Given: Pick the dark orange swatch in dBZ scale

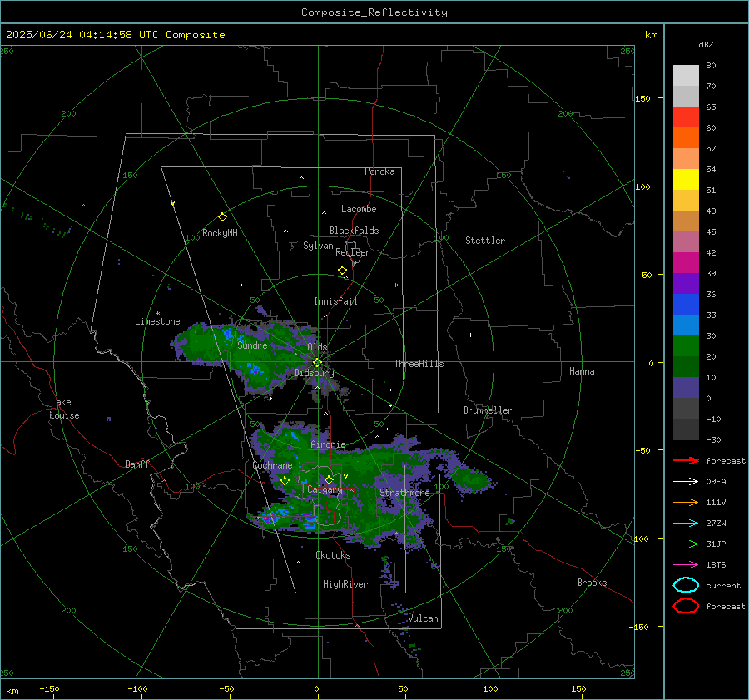Looking at the screenshot, I should [x=686, y=137].
